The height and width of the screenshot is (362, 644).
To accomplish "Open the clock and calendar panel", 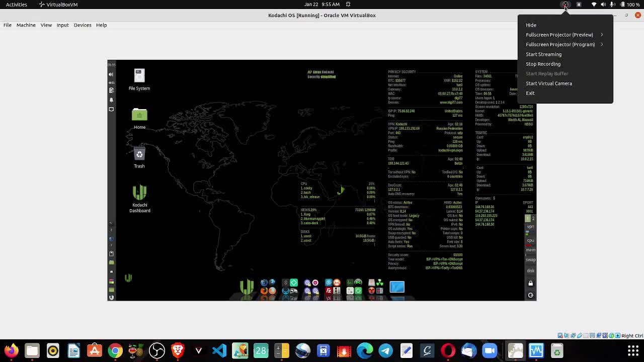I will click(x=321, y=5).
